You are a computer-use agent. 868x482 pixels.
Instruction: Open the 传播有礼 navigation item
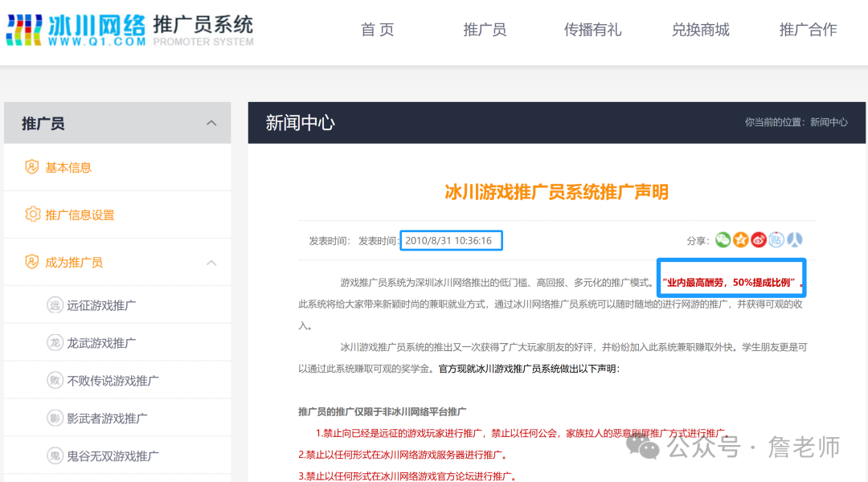pos(592,30)
